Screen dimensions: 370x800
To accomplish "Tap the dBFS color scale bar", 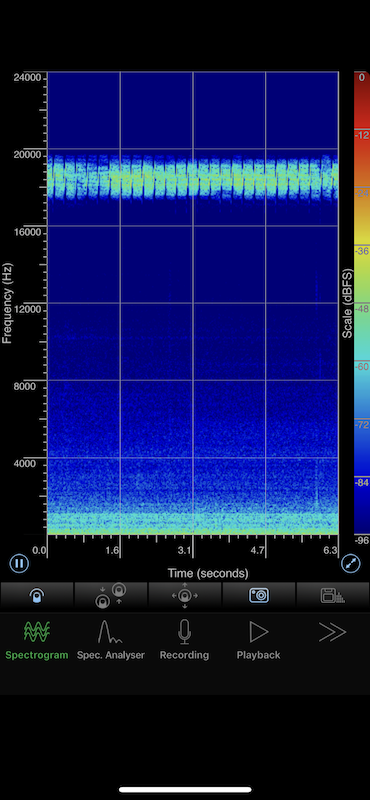I will click(x=361, y=303).
